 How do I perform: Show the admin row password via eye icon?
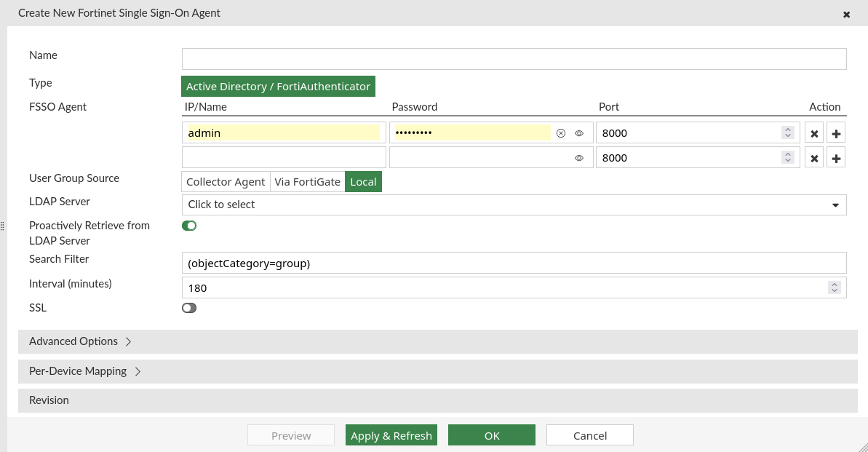click(x=579, y=133)
